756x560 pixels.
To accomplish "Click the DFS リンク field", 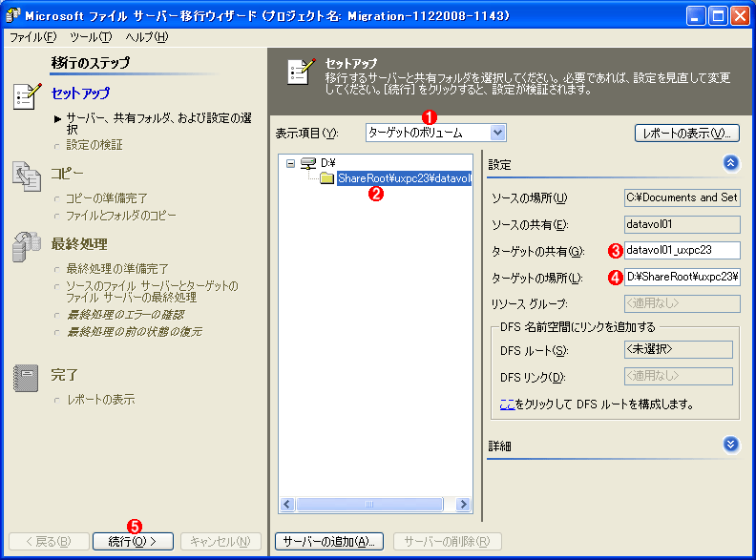I will [x=679, y=377].
